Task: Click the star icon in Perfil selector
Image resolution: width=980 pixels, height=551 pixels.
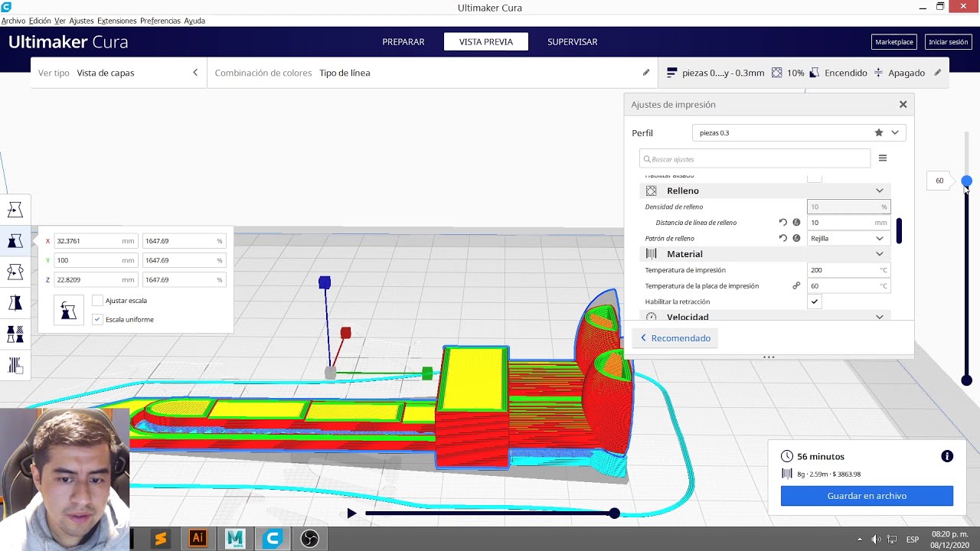Action: (879, 132)
